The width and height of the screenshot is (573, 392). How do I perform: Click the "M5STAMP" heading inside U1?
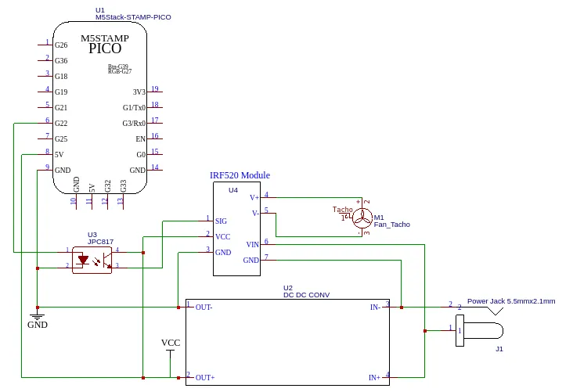pyautogui.click(x=105, y=38)
